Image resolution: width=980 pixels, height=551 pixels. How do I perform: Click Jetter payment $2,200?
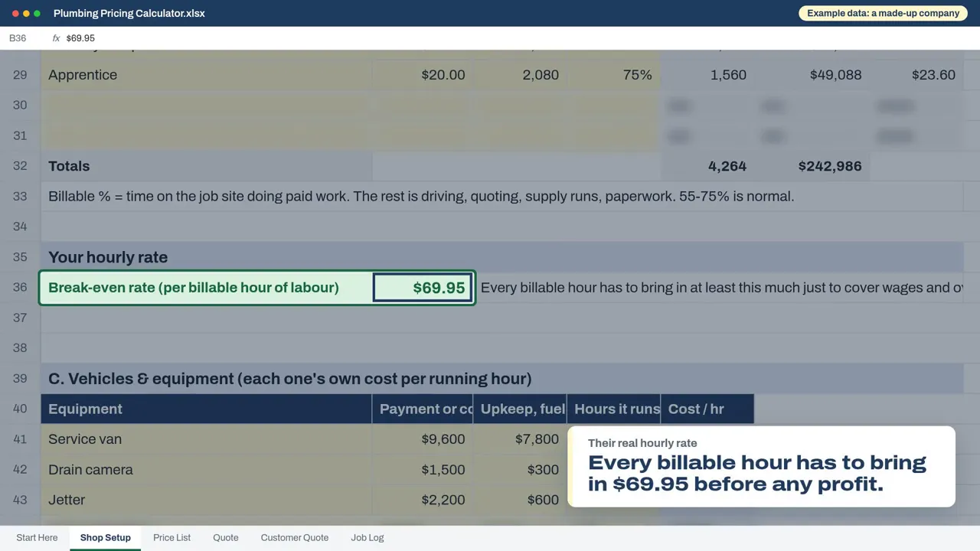click(423, 500)
